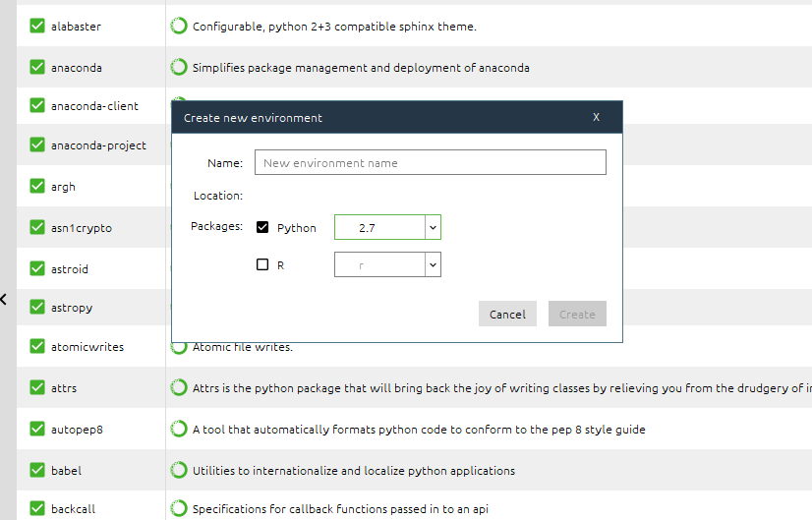Open the R version dropdown
This screenshot has width=812, height=520.
pos(433,264)
